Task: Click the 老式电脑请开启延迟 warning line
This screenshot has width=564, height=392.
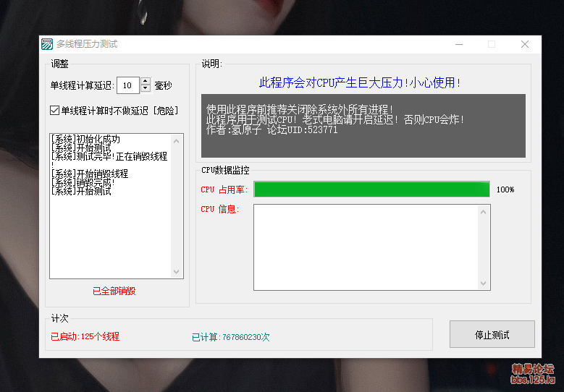Action: click(x=335, y=119)
